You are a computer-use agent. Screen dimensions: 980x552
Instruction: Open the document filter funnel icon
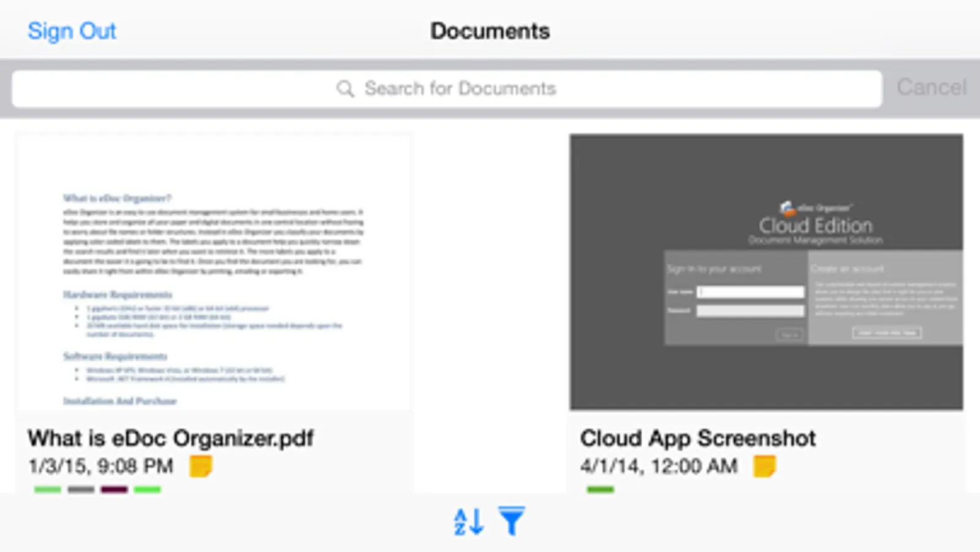(x=512, y=521)
